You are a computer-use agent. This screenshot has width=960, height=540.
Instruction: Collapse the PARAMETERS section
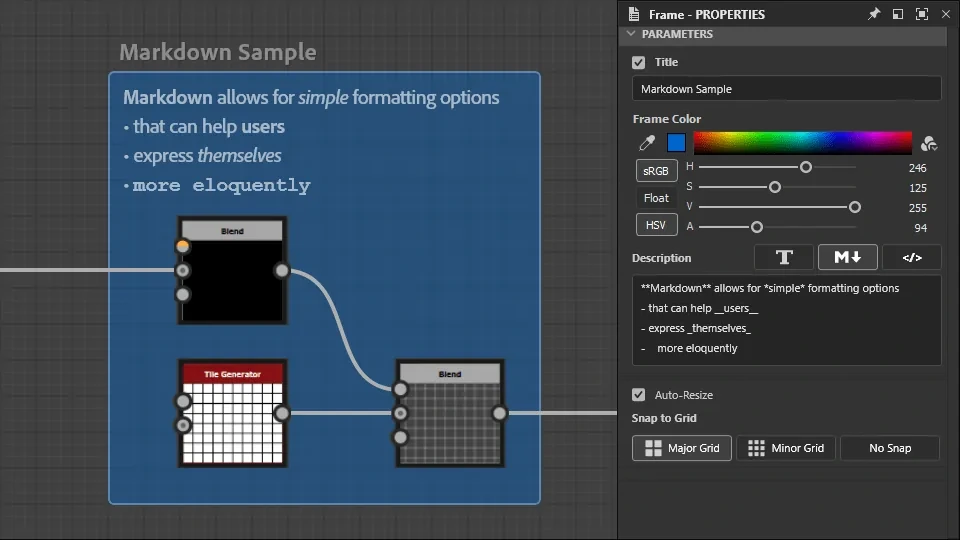[x=631, y=34]
